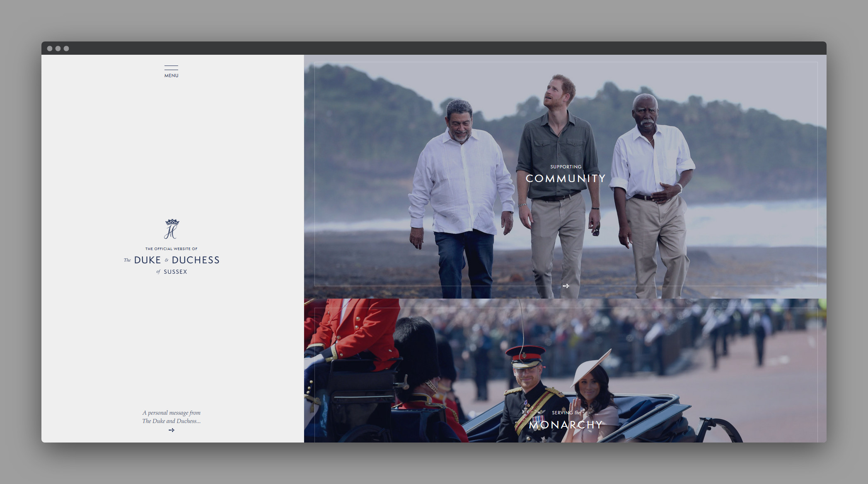Screen dimensions: 868x484
Task: Click the 'of SUSSEX' text
Action: click(x=172, y=272)
